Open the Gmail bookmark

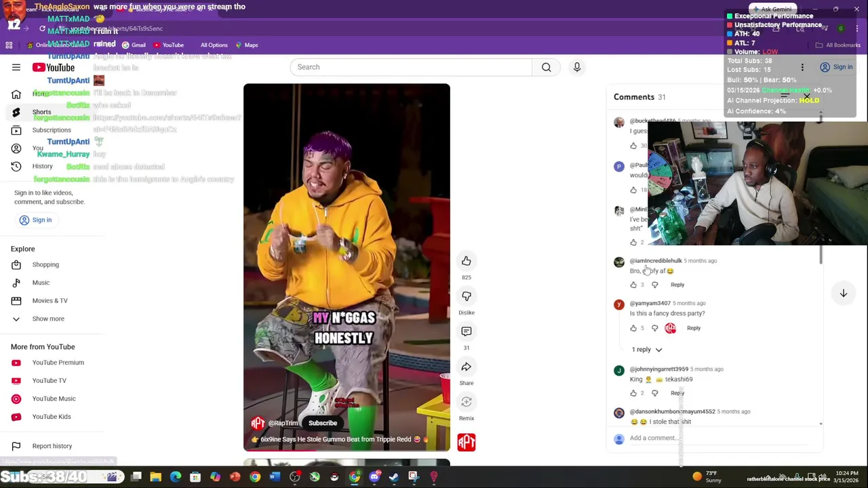tap(134, 45)
